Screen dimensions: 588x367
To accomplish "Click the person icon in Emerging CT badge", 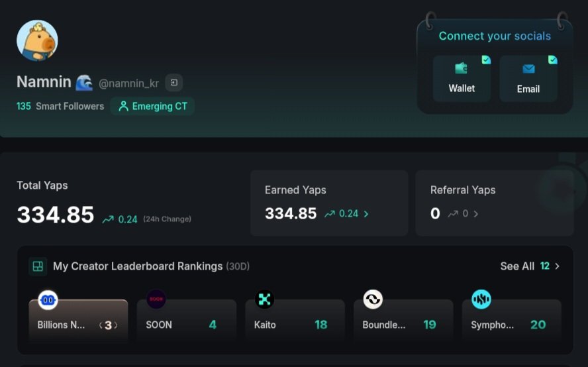I will [x=123, y=106].
